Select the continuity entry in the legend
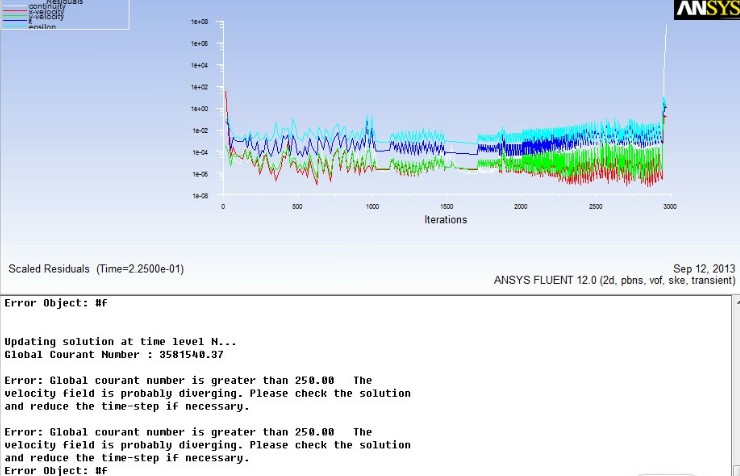740x476 pixels. pos(46,7)
